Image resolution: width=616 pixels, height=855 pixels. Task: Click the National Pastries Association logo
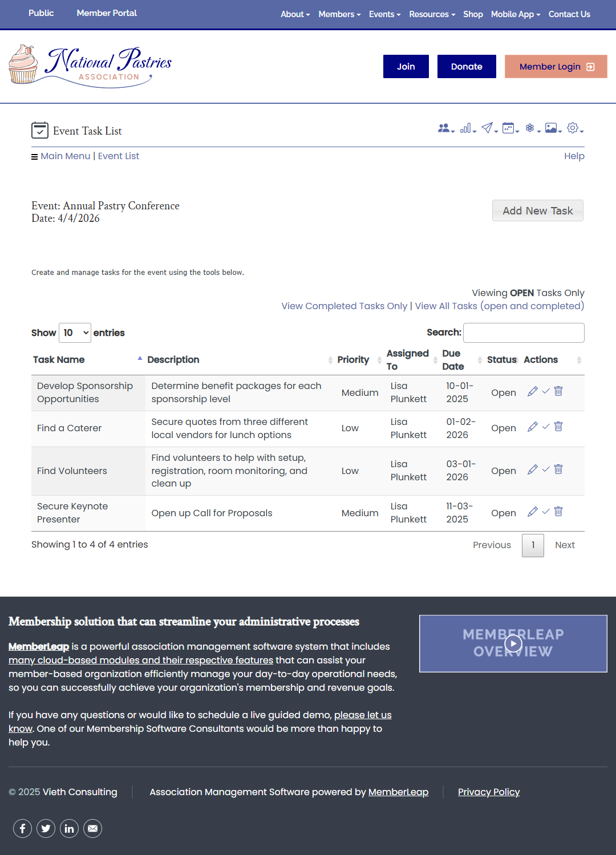click(x=90, y=66)
